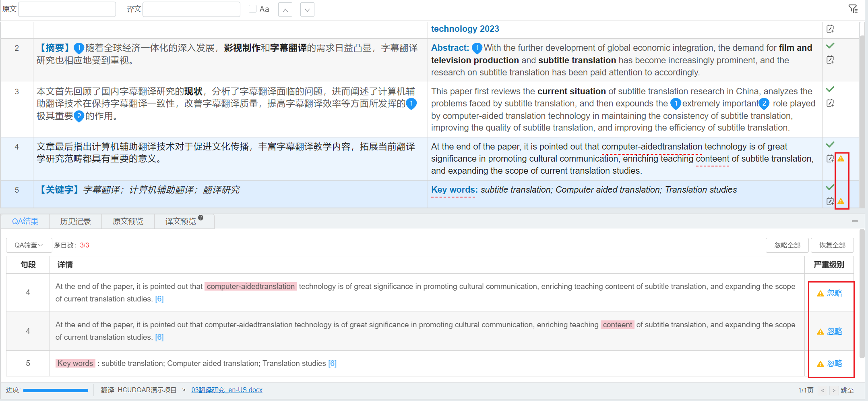Click the warning triangle on segment 5
Image resolution: width=868 pixels, height=401 pixels.
841,202
